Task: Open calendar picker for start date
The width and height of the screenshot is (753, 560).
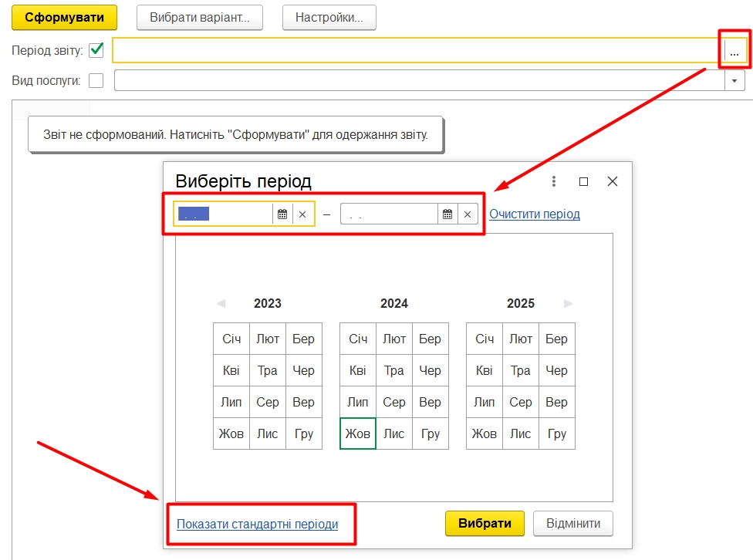Action: pyautogui.click(x=282, y=214)
